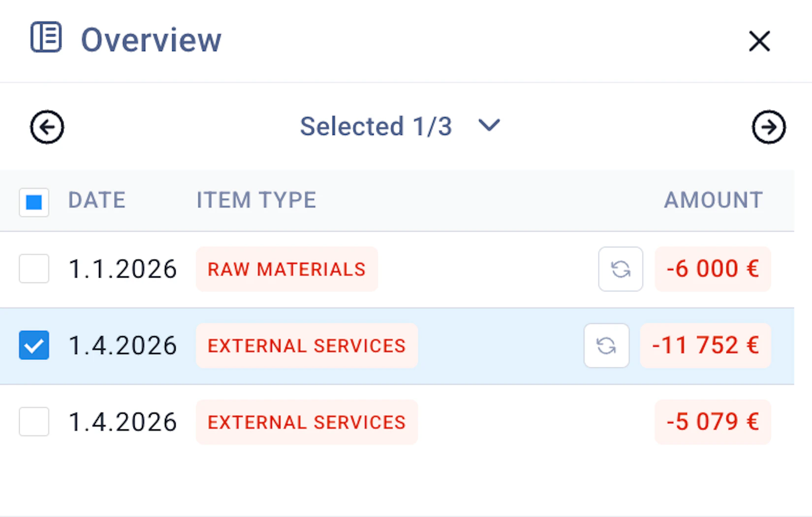This screenshot has height=517, width=812.
Task: Click the -5 079 € amount badge
Action: (x=712, y=422)
